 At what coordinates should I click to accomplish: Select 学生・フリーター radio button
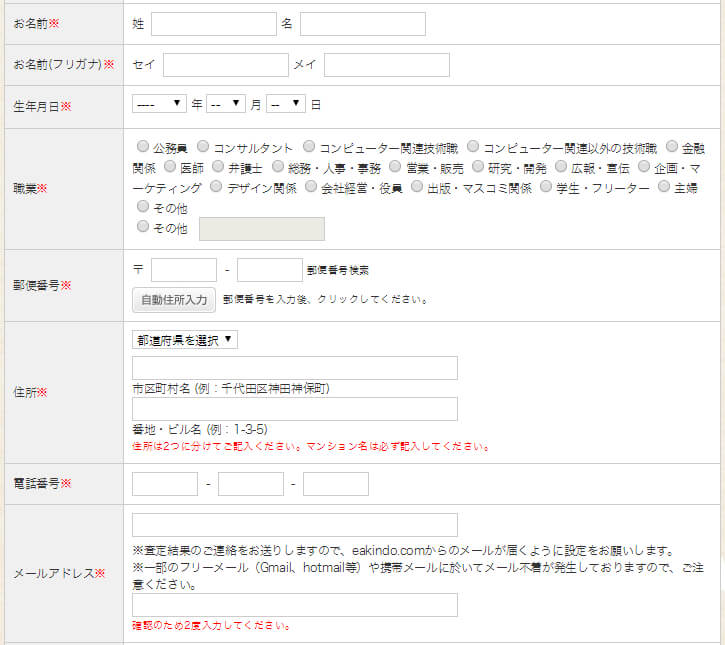tap(546, 186)
